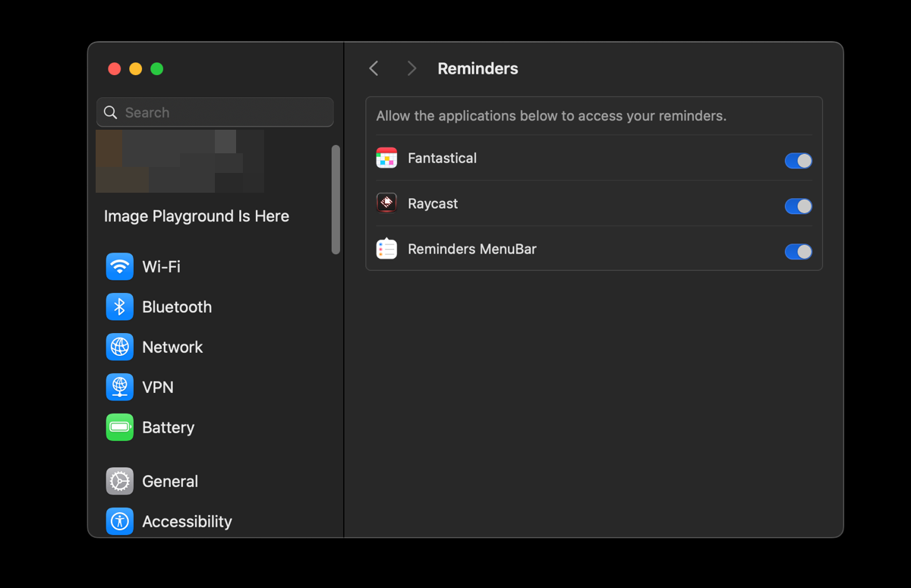
Task: Click the Search field in sidebar
Action: 215,112
